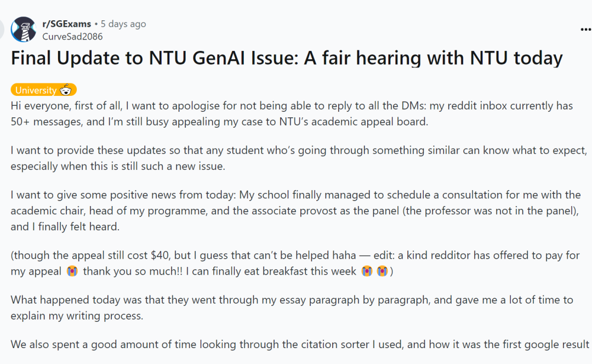Click the partially visible back button at left edge
This screenshot has width=592, height=364.
point(2,30)
